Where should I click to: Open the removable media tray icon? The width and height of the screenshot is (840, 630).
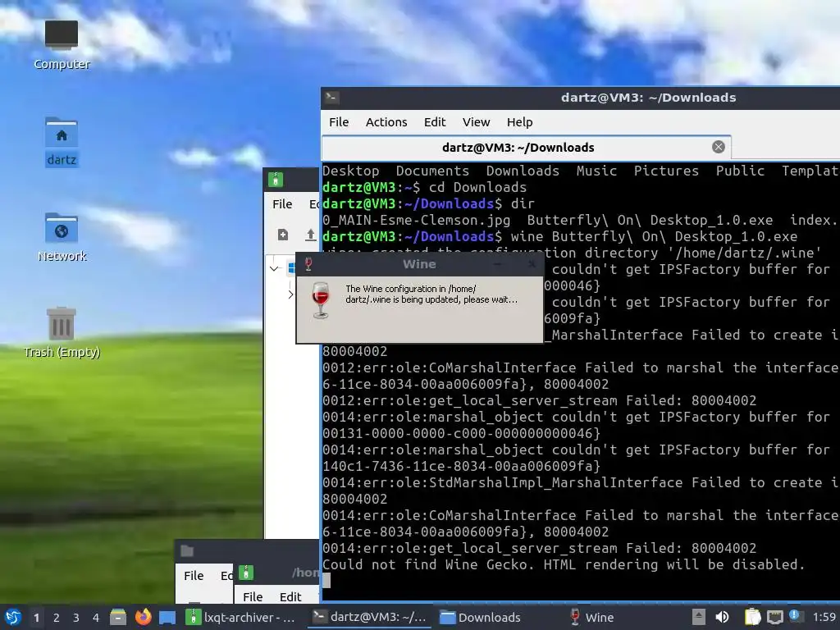pos(699,617)
